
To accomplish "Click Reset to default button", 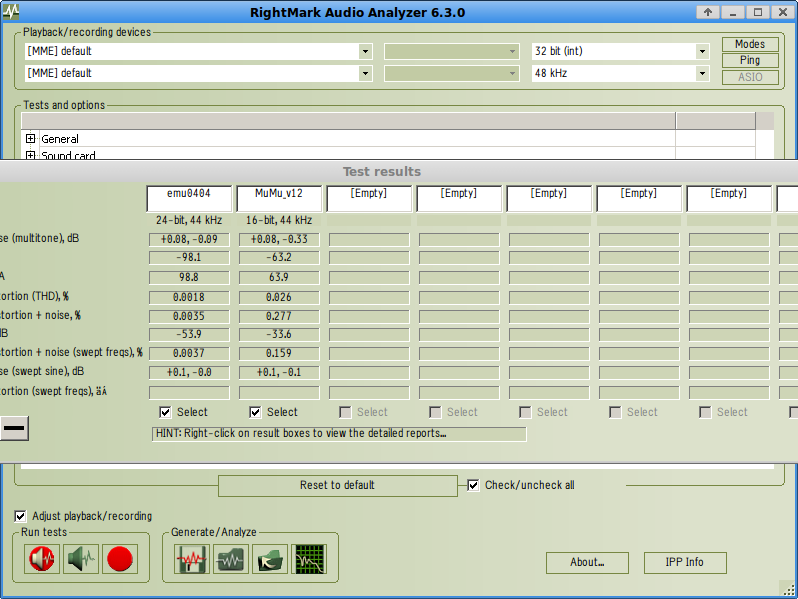I will click(337, 486).
